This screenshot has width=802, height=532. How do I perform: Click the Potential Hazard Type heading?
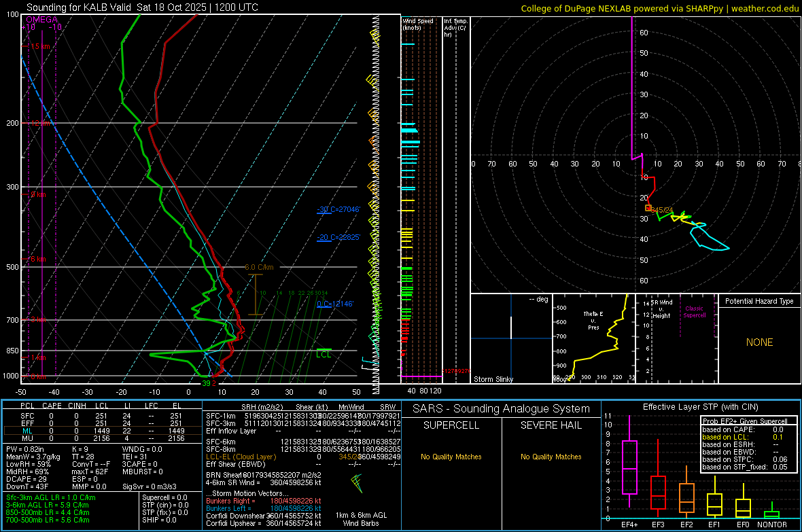point(759,301)
